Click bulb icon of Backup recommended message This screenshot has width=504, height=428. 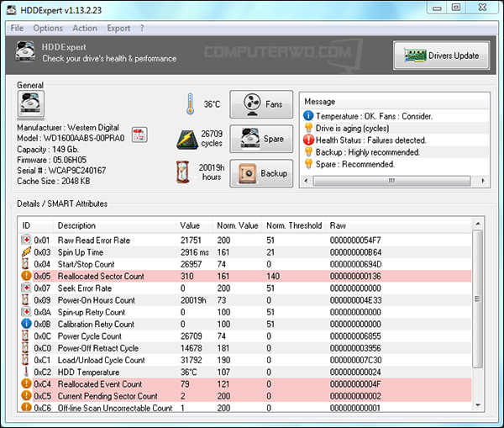pos(308,151)
